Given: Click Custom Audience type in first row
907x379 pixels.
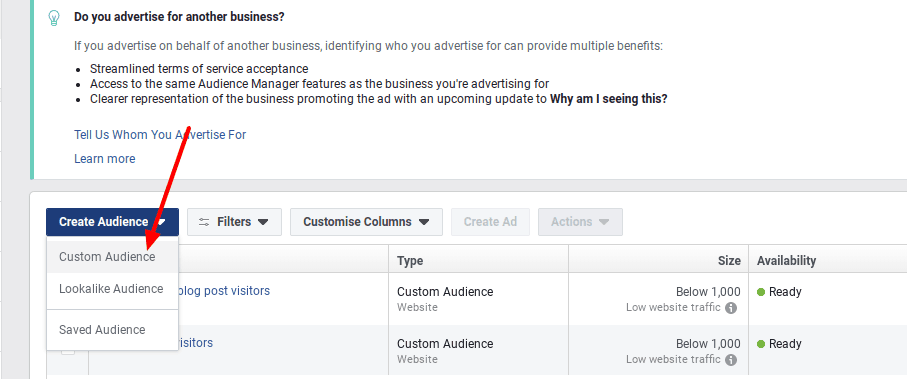Looking at the screenshot, I should pyautogui.click(x=445, y=292).
